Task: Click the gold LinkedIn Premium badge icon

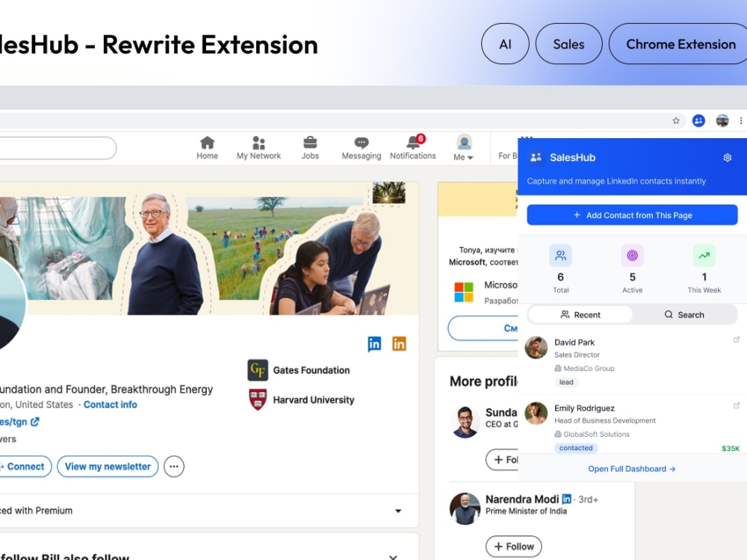Action: (399, 343)
